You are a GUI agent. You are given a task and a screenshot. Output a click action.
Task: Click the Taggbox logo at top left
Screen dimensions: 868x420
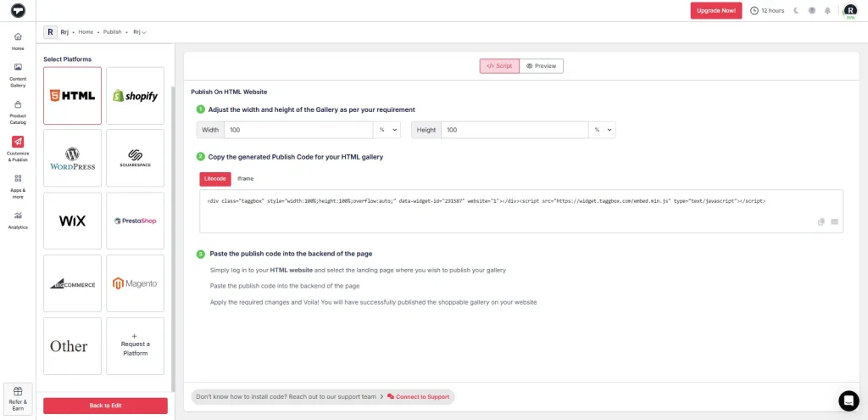pyautogui.click(x=18, y=10)
